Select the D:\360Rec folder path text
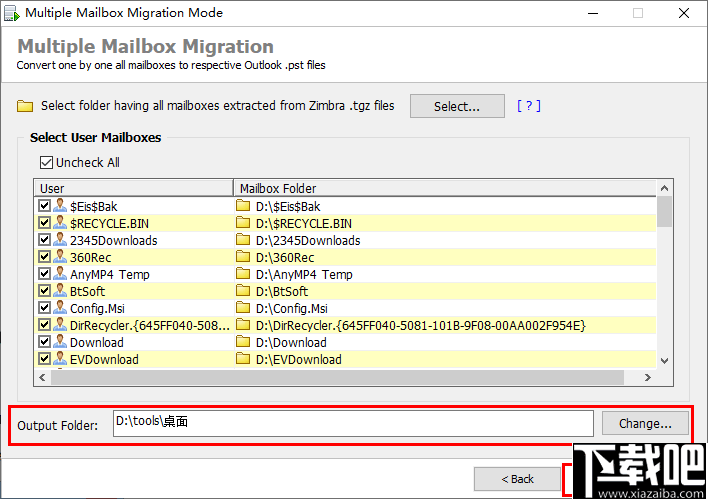The width and height of the screenshot is (708, 499). tap(285, 257)
